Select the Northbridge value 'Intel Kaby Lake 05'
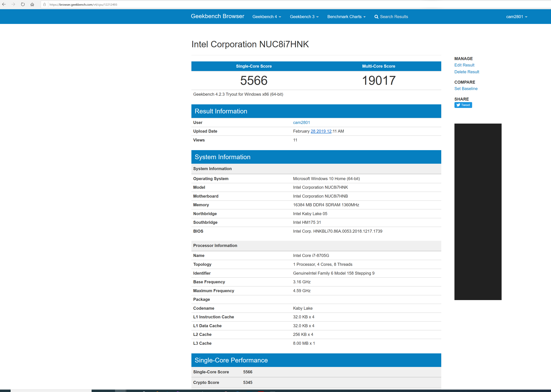This screenshot has height=392, width=551. [x=310, y=214]
